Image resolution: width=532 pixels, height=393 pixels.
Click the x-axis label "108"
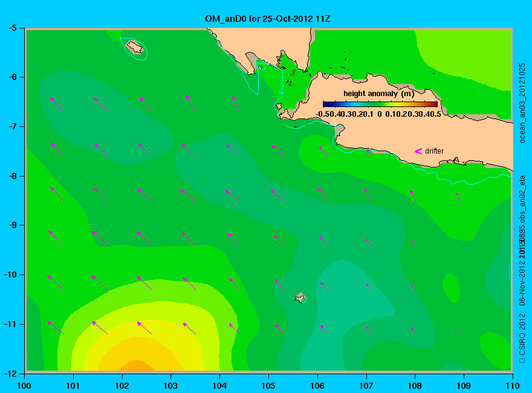tap(415, 386)
